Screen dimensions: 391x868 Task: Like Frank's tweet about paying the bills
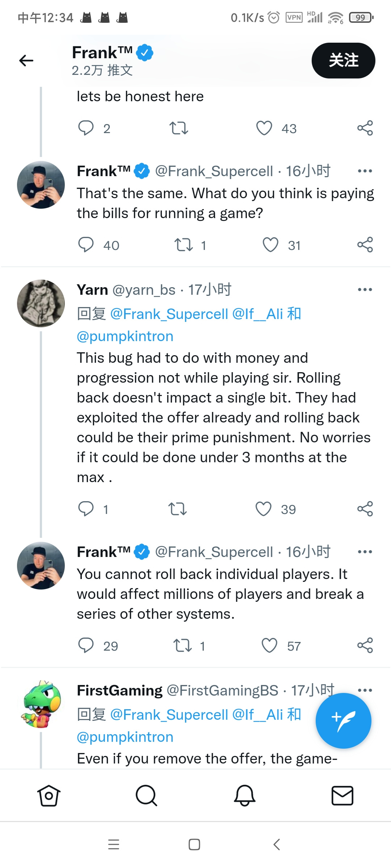(x=270, y=245)
